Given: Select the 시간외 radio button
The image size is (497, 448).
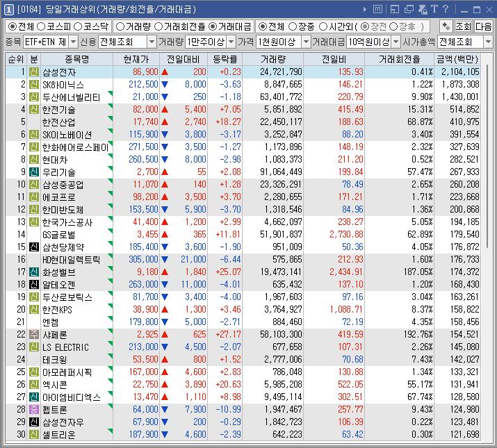Looking at the screenshot, I should point(323,26).
